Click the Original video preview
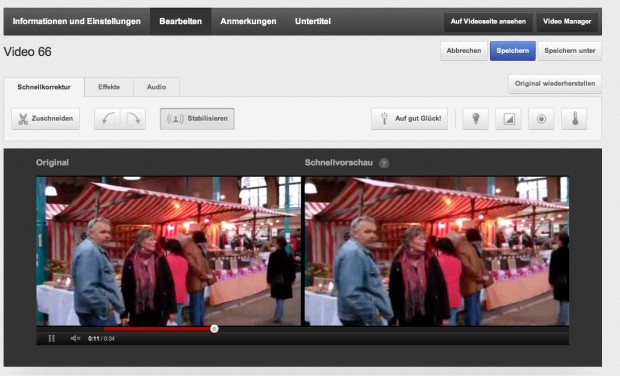 click(168, 251)
